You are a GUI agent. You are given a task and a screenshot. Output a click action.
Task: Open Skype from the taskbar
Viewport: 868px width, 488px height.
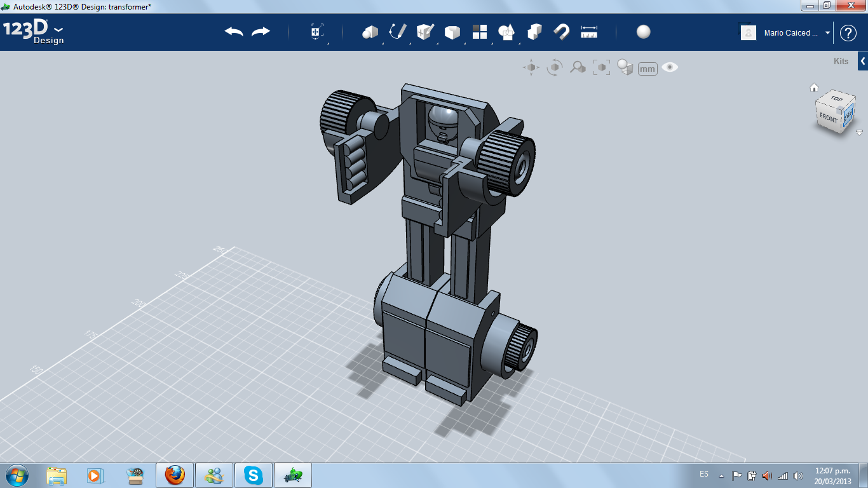click(254, 475)
